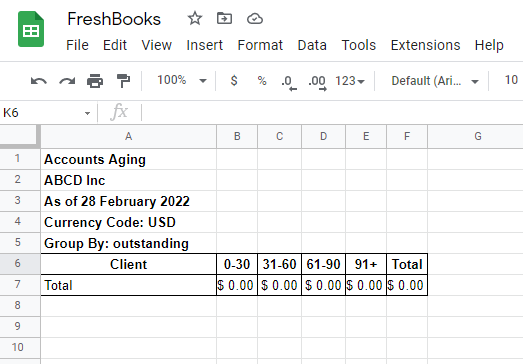Select the $ 0.00 cell under 91+
Image resolution: width=523 pixels, height=364 pixels.
[366, 285]
